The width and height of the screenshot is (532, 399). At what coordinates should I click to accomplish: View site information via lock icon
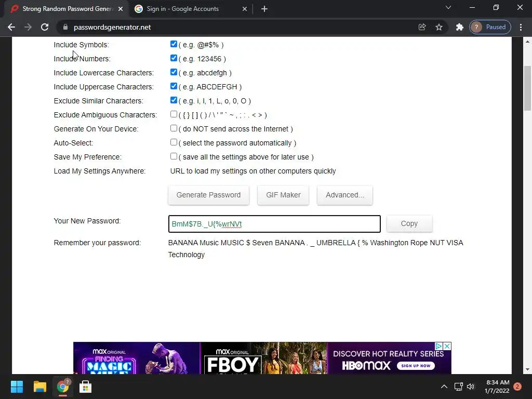65,27
